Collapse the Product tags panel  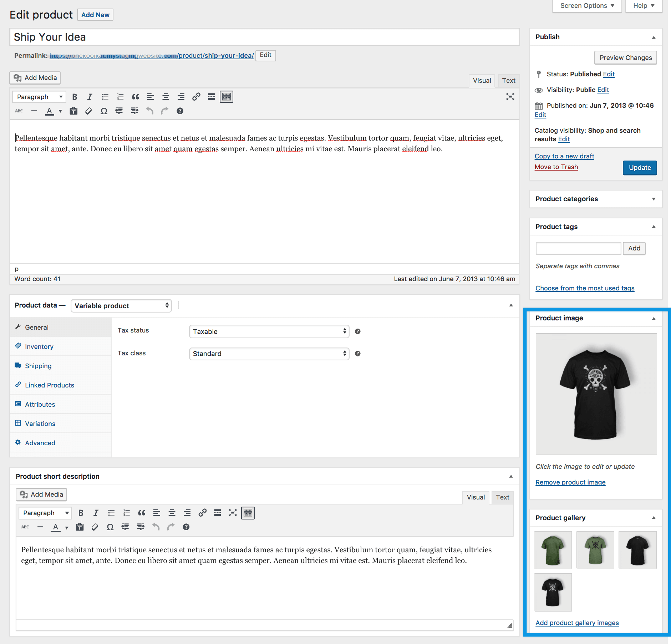click(654, 227)
